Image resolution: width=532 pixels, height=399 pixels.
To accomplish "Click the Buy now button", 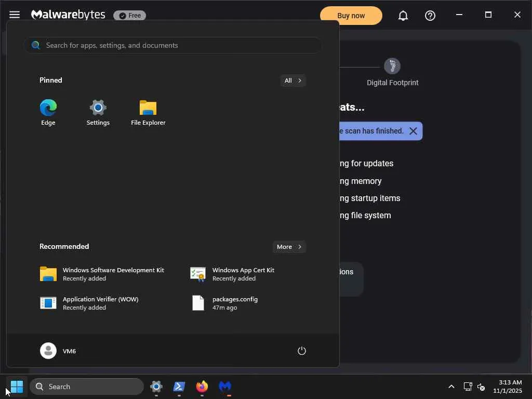I will [351, 16].
